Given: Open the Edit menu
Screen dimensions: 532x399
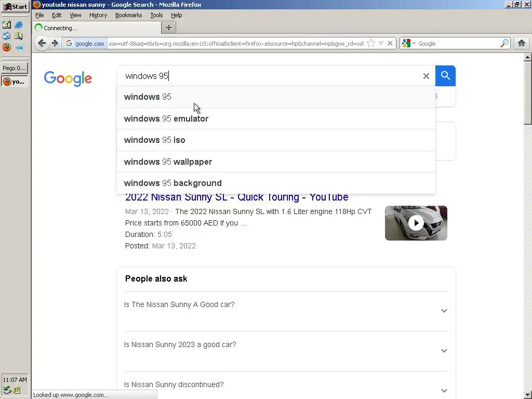Looking at the screenshot, I should point(57,15).
